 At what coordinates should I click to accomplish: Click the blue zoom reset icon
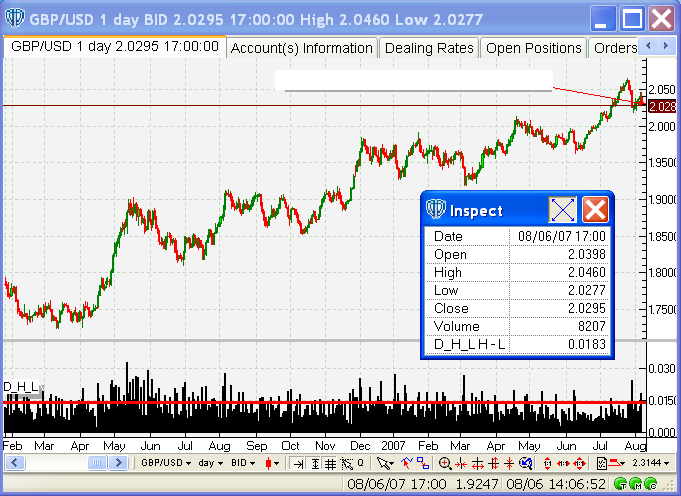tap(526, 463)
